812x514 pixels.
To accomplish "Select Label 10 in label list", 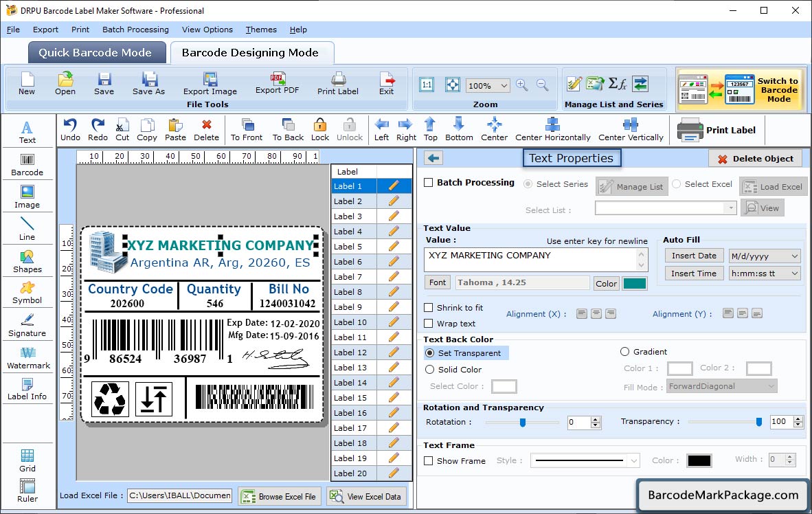I will click(x=354, y=322).
